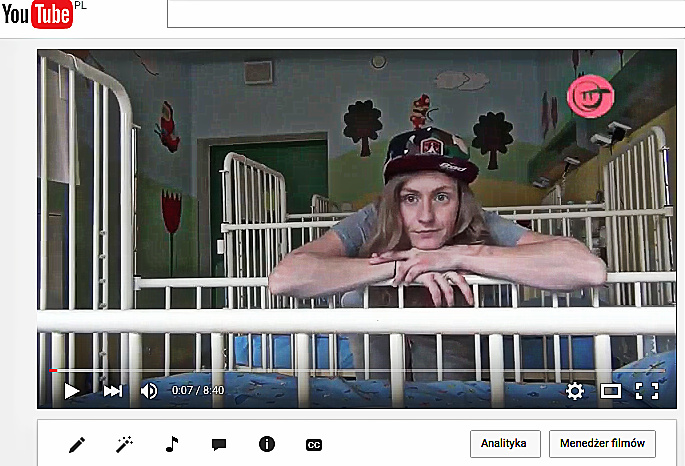Viewport: 685px width, 466px height.
Task: Open enhancements with the magic wand icon
Action: tap(125, 444)
